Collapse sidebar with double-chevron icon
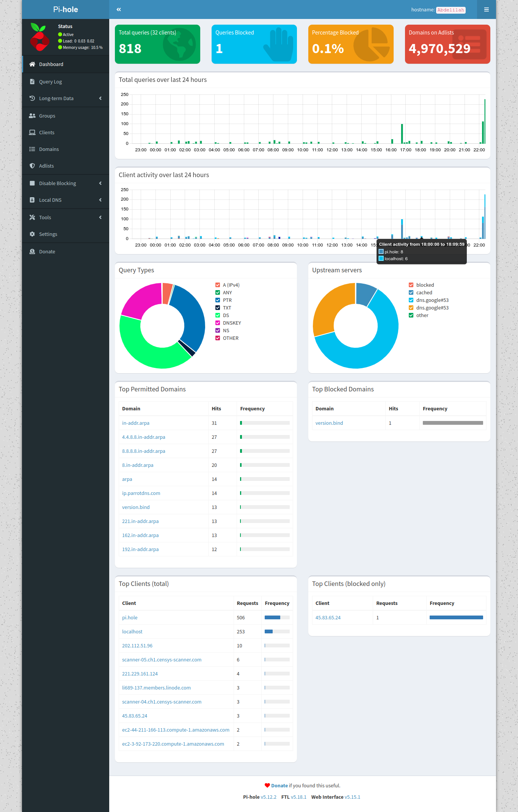Screen dimensions: 518x812 tap(119, 9)
